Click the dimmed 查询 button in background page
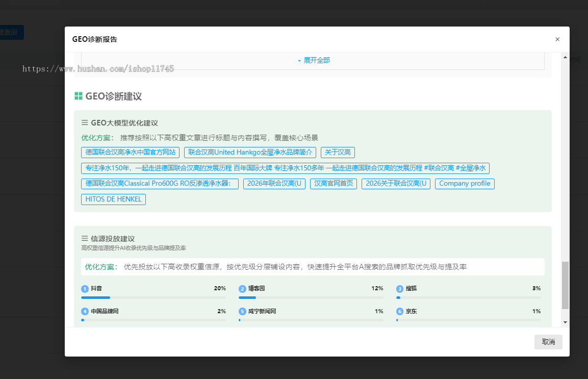588x379 pixels. (11, 32)
